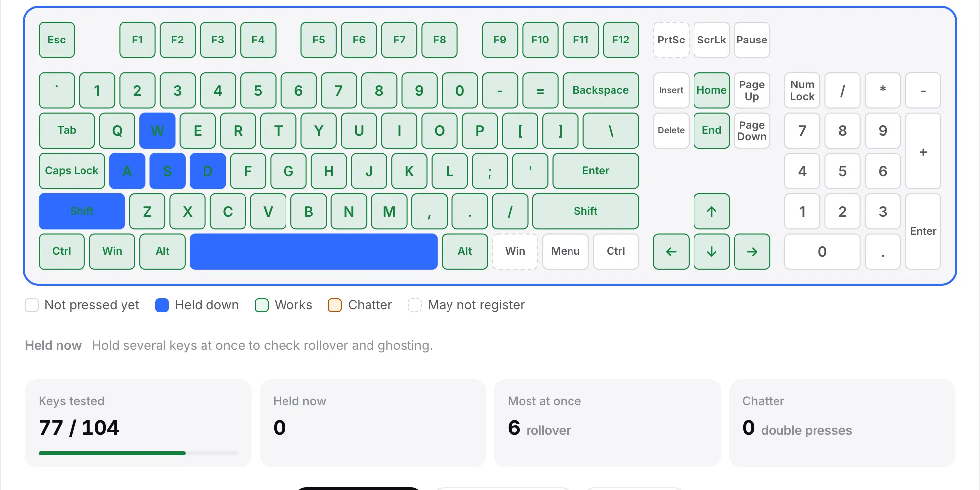This screenshot has height=490, width=980.
Task: Click the backtick key
Action: 57,90
